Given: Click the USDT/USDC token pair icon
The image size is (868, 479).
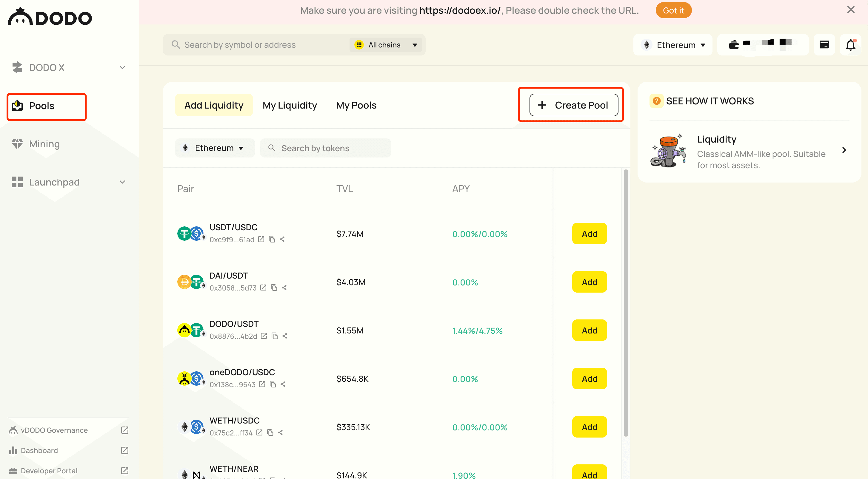Looking at the screenshot, I should pos(191,234).
